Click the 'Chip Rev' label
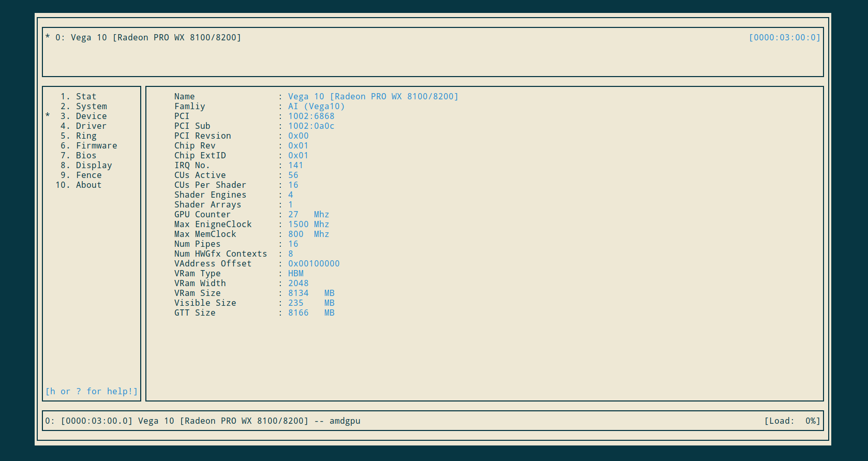The height and width of the screenshot is (461, 868). point(195,145)
